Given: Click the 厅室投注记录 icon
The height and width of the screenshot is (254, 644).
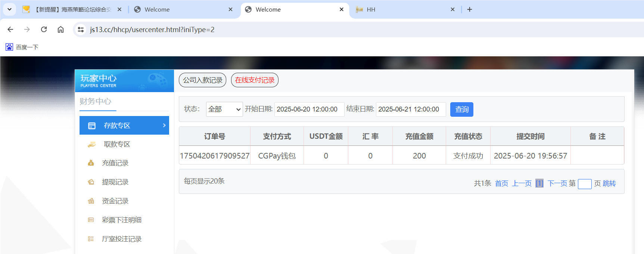Looking at the screenshot, I should (x=91, y=239).
